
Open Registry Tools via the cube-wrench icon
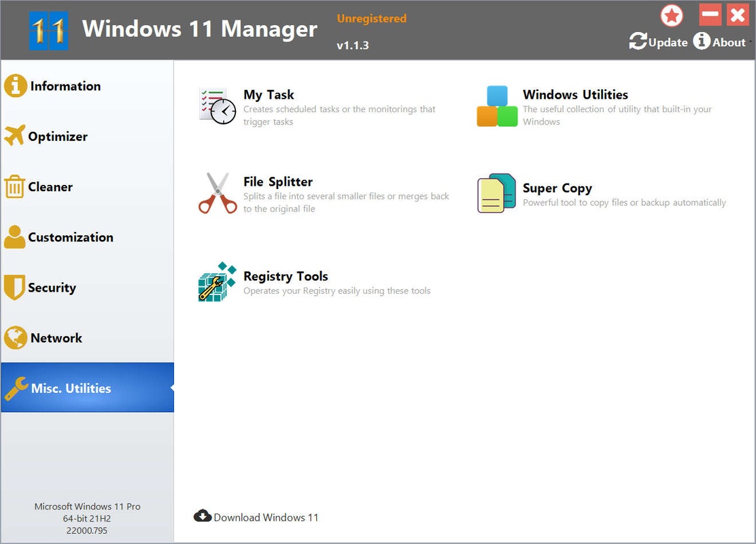218,282
